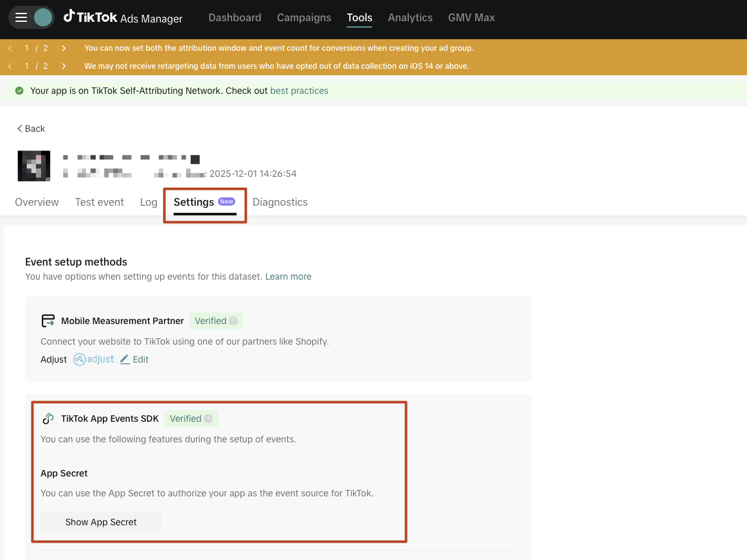View the Log tab
747x560 pixels.
point(148,202)
